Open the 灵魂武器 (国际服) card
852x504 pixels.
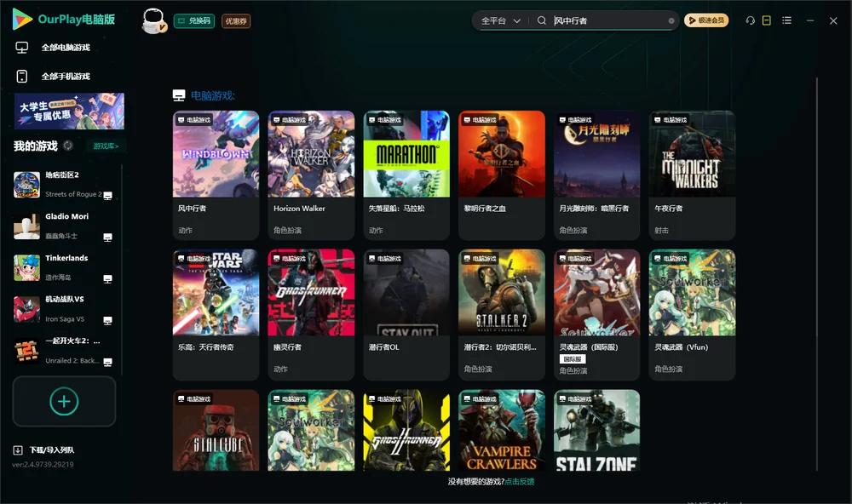pyautogui.click(x=597, y=314)
